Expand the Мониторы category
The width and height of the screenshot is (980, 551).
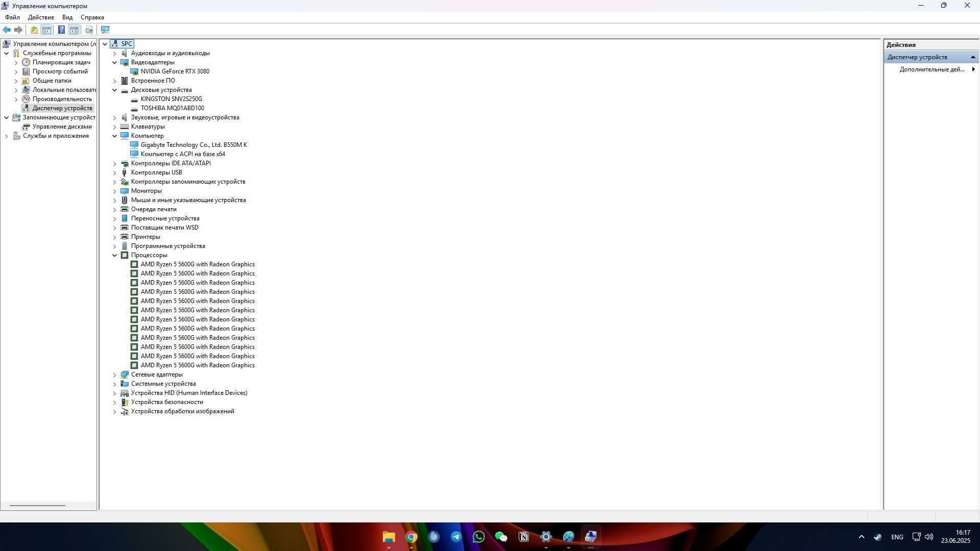tap(115, 191)
